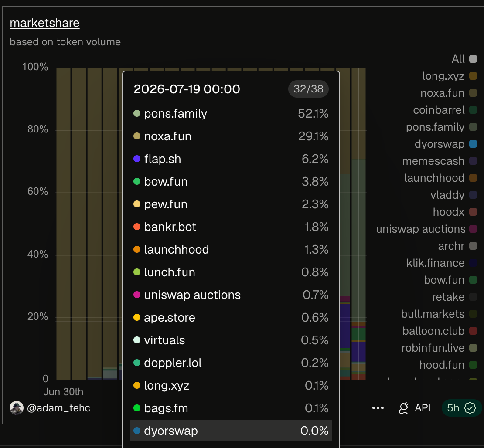Screen dimensions: 484x448
Task: Select the highlighted dyorswap tooltip row
Action: click(x=231, y=431)
